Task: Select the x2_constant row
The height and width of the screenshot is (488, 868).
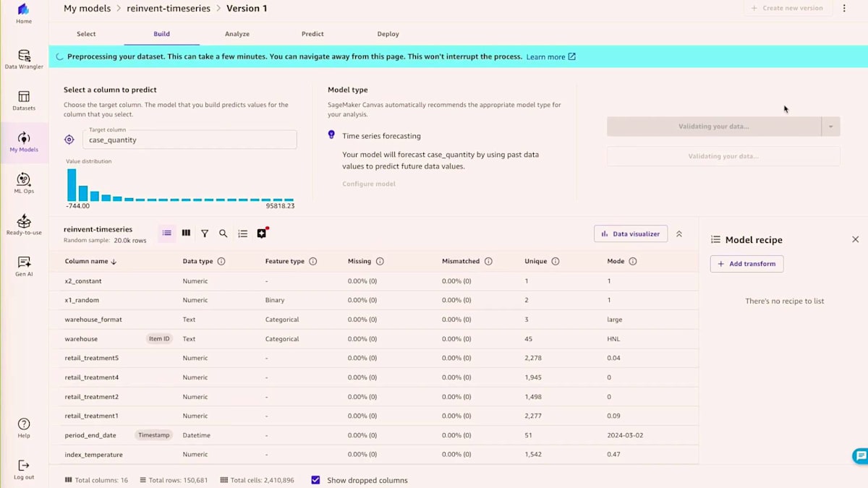Action: pyautogui.click(x=374, y=281)
